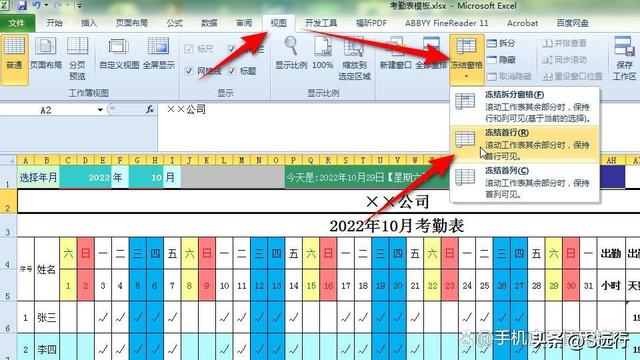The width and height of the screenshot is (640, 360).
Task: Click 取消隐藏 unhide window
Action: (509, 76)
